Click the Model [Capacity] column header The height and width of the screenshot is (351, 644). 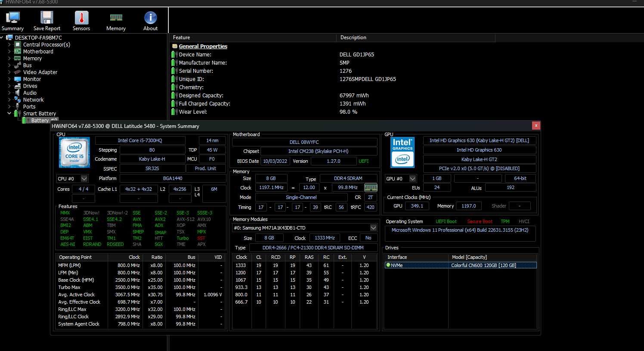[x=492, y=257]
